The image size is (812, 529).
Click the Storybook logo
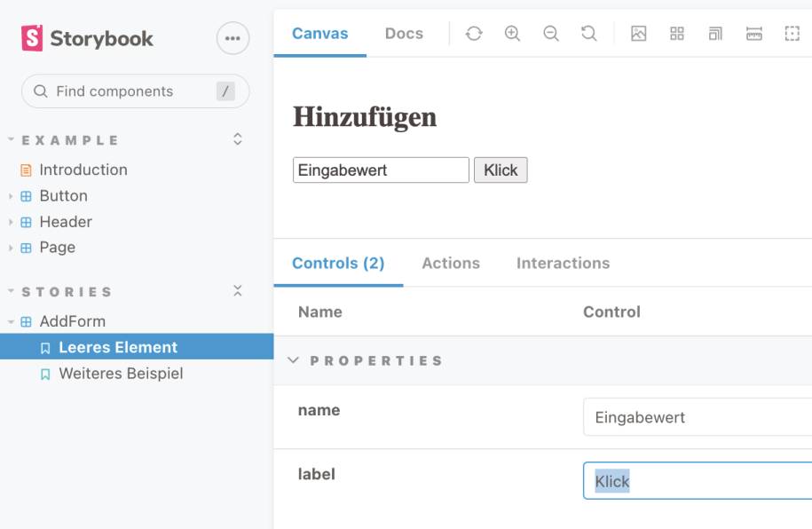pos(87,38)
